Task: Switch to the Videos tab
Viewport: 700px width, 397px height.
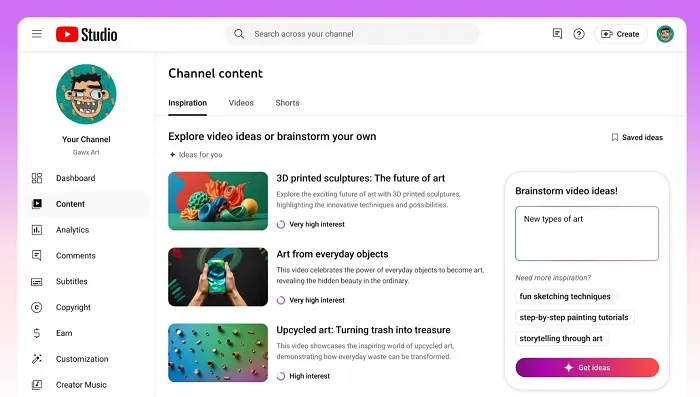Action: click(x=241, y=103)
